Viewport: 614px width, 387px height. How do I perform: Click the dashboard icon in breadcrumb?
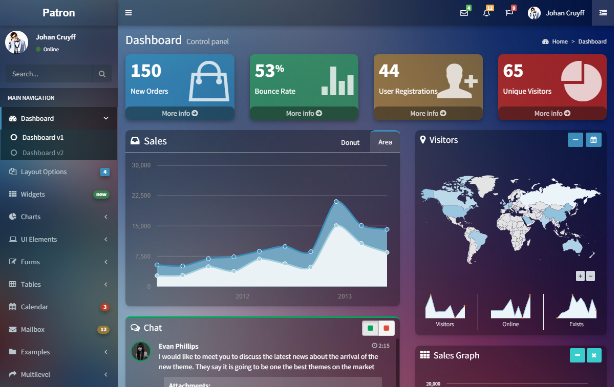click(545, 42)
